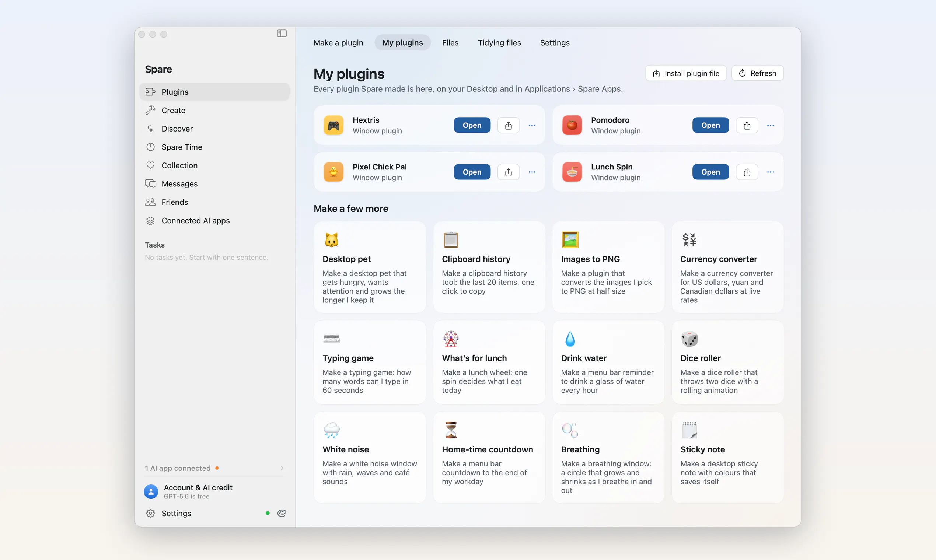Screen dimensions: 936x560
Task: Open the Lunch Spin plugin
Action: (710, 172)
